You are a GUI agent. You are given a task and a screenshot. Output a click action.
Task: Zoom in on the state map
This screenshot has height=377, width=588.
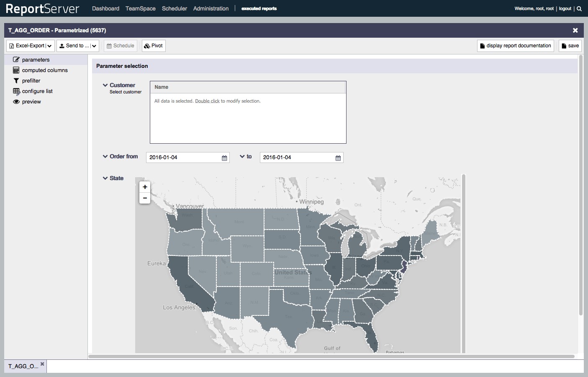[145, 187]
